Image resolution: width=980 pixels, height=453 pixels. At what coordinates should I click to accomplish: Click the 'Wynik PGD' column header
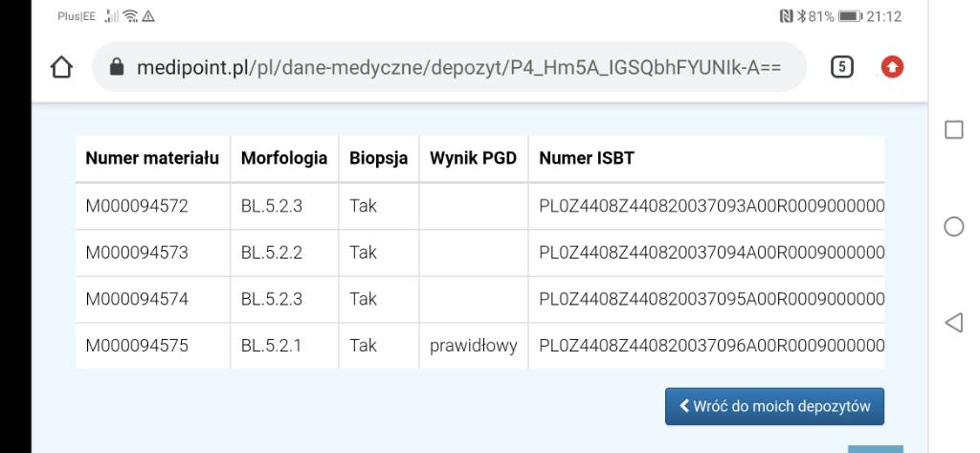(x=474, y=159)
